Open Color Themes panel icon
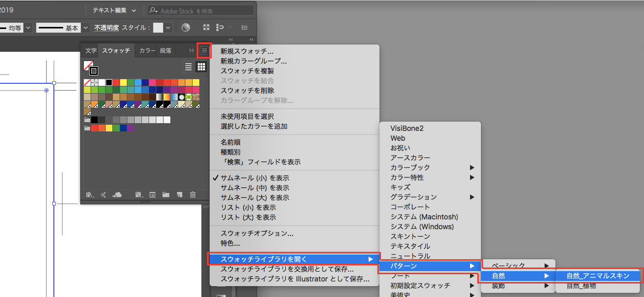644x297 pixels. click(104, 195)
